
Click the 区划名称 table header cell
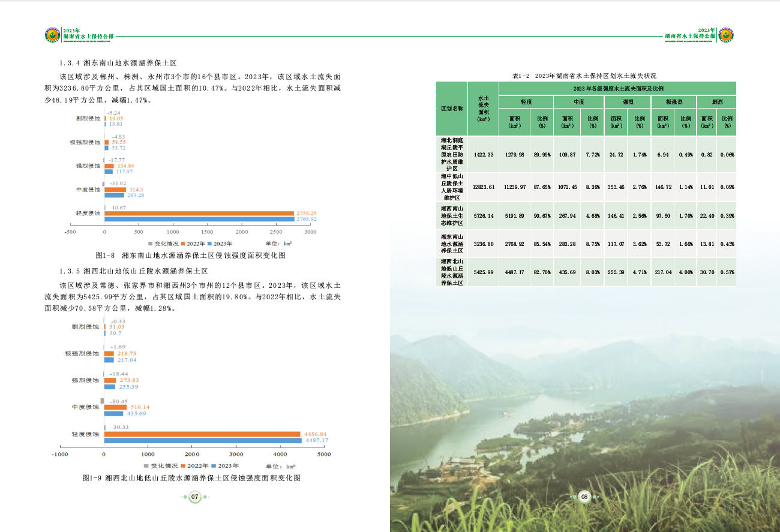point(452,109)
